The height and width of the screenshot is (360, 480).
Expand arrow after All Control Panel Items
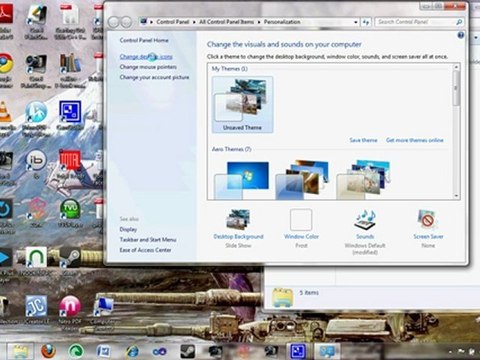coord(259,22)
